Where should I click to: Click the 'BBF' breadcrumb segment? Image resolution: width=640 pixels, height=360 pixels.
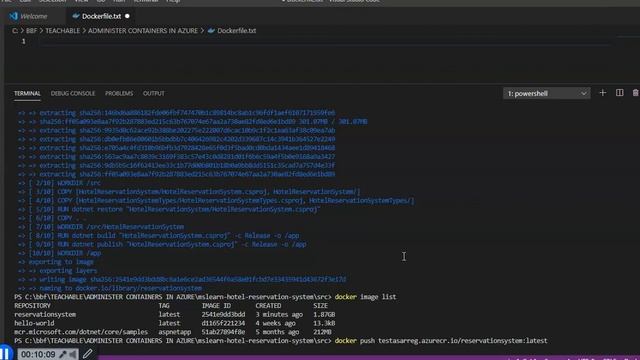point(31,31)
